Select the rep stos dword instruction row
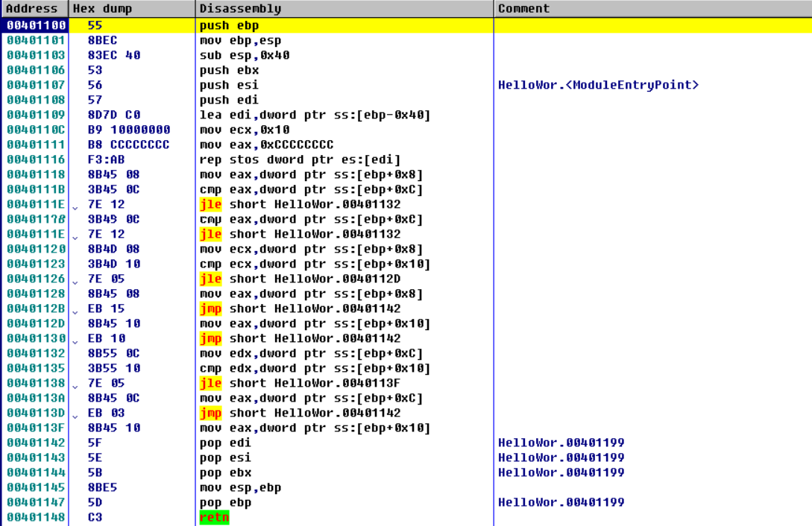The height and width of the screenshot is (526, 812). (300, 159)
